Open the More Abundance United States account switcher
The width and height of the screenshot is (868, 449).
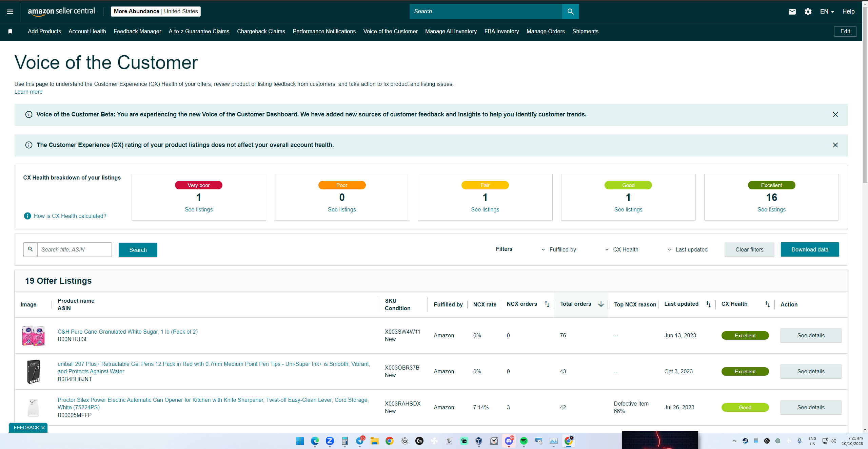[x=156, y=12]
